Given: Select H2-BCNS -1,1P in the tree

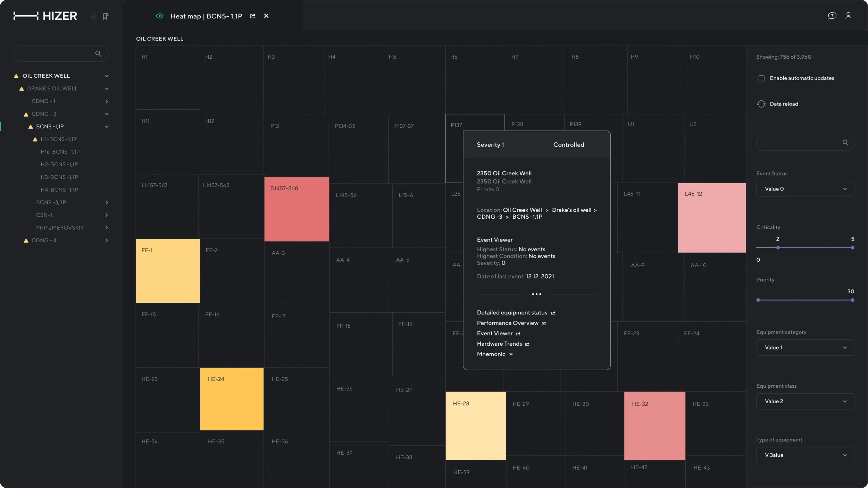Looking at the screenshot, I should click(x=59, y=165).
